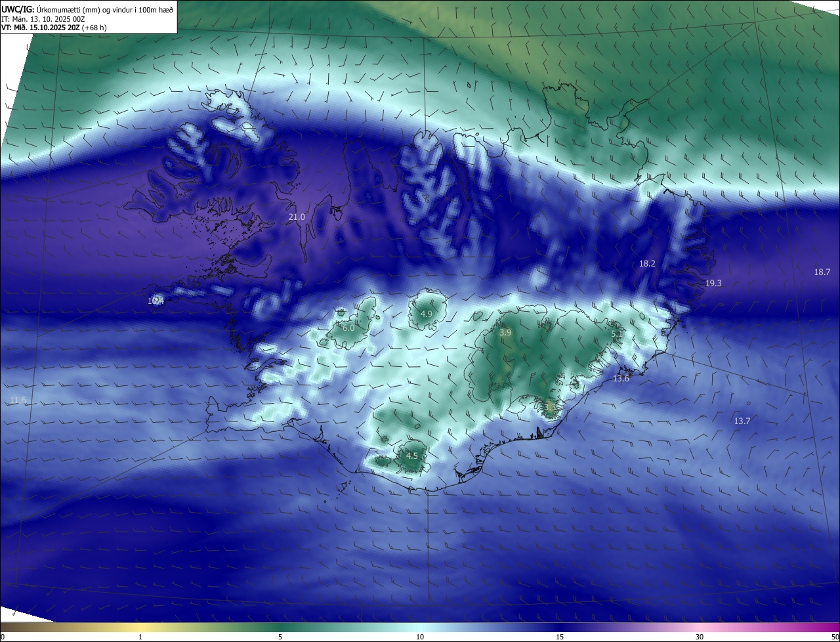Click the legend tick label 15

pos(560,637)
